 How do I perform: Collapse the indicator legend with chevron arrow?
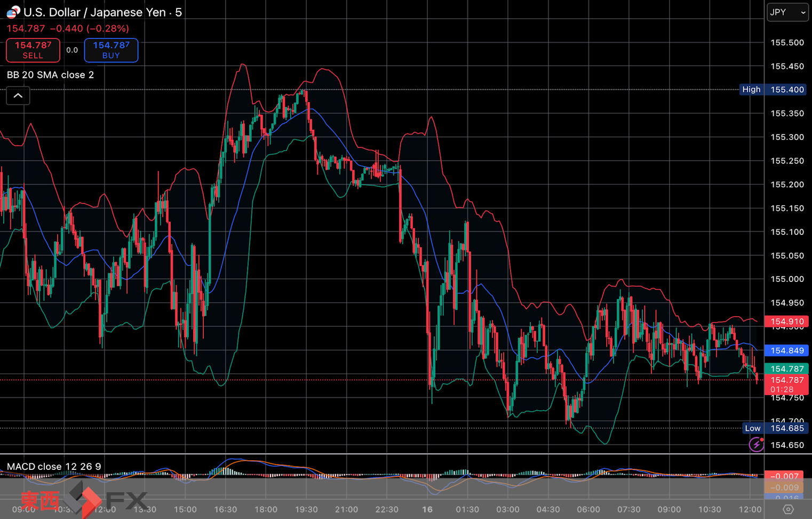pos(18,96)
